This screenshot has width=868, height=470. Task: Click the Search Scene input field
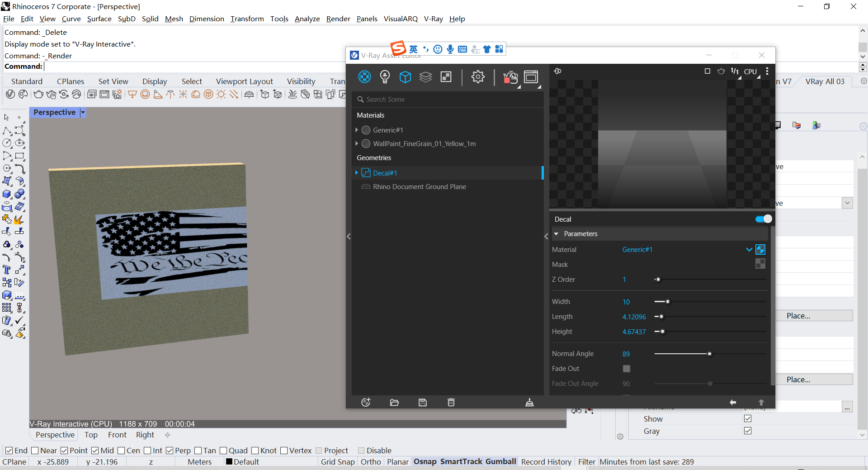click(448, 99)
